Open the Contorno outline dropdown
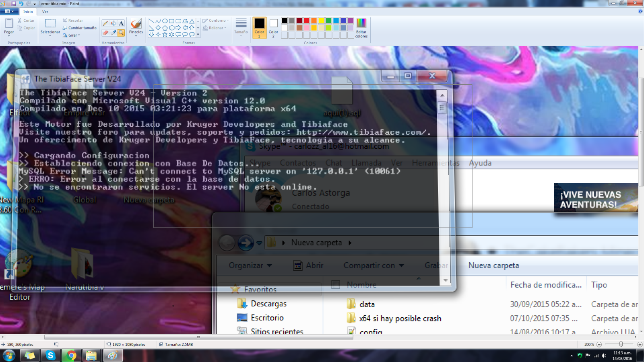644x362 pixels. click(216, 21)
